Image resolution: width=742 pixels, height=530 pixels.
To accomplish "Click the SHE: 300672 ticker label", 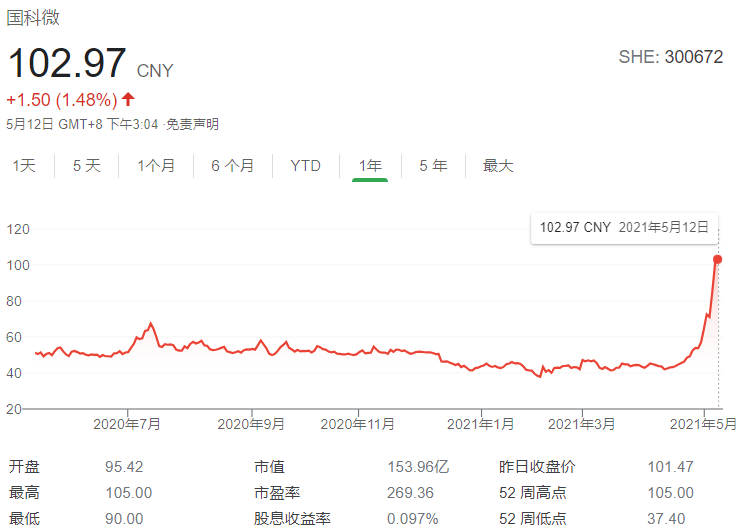I will [x=671, y=57].
